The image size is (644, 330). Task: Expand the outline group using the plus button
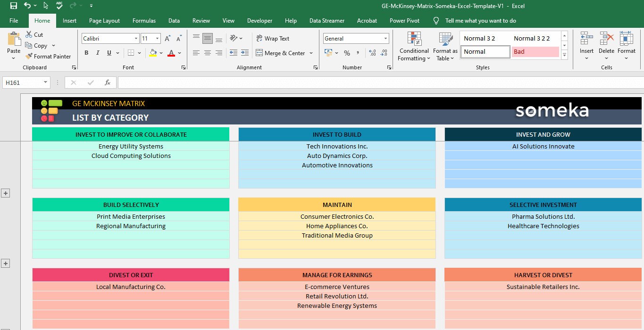tap(5, 193)
